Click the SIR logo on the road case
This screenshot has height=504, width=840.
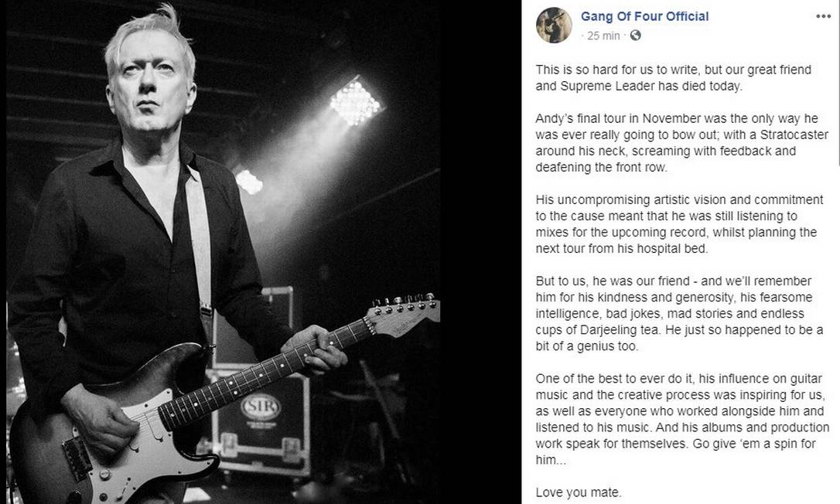click(x=261, y=408)
